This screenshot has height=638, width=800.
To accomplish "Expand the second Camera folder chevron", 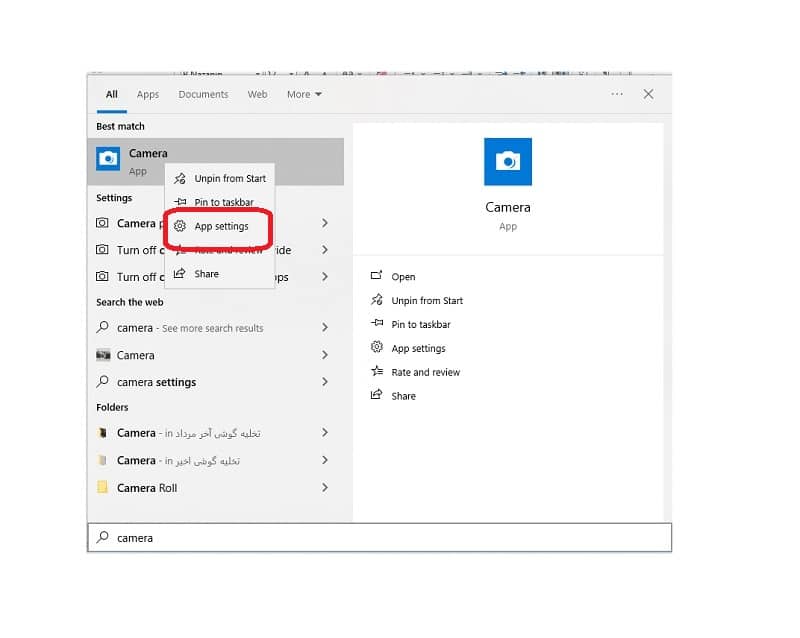I will [325, 461].
